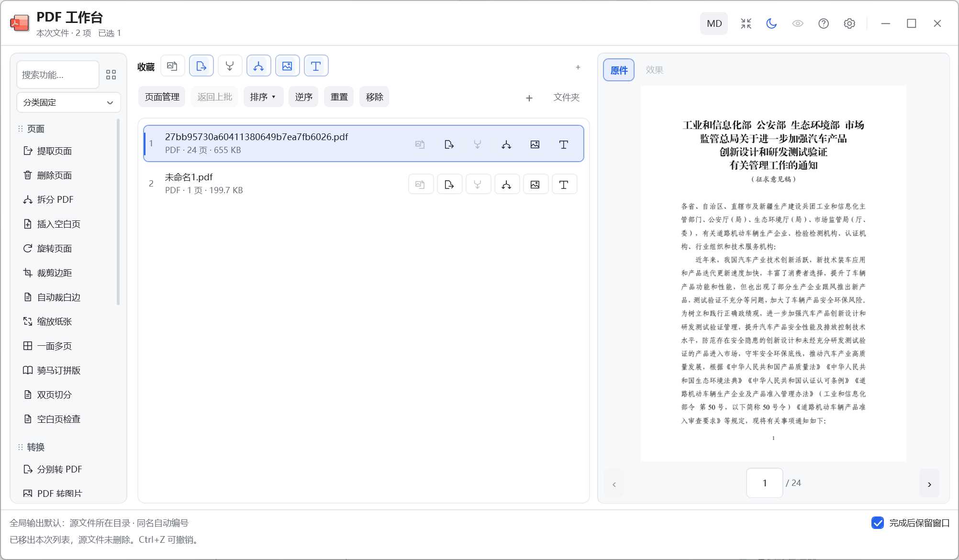Click the search functions input field
959x560 pixels.
click(x=58, y=75)
